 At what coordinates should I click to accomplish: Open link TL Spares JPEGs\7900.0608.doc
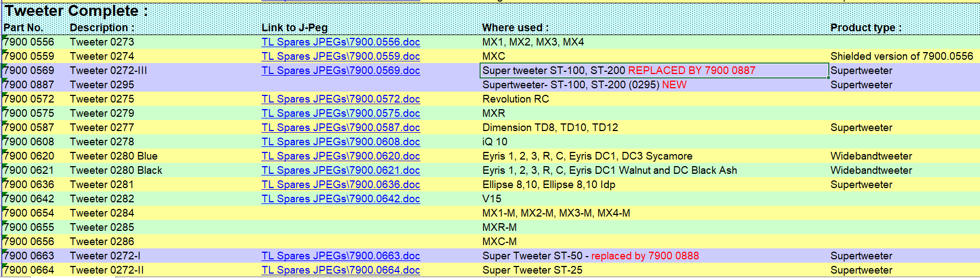[340, 142]
